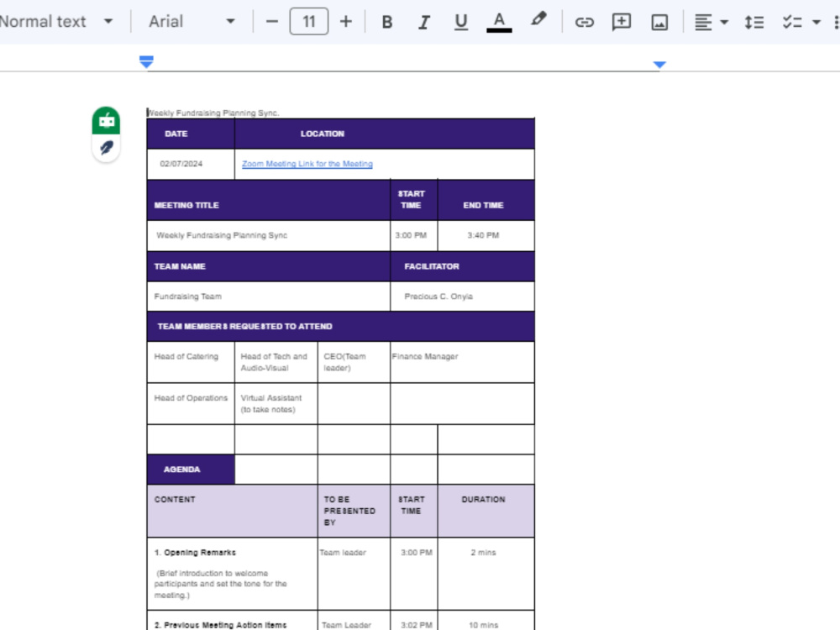Insert a checklist from the toolbar
This screenshot has width=840, height=630.
tap(792, 22)
